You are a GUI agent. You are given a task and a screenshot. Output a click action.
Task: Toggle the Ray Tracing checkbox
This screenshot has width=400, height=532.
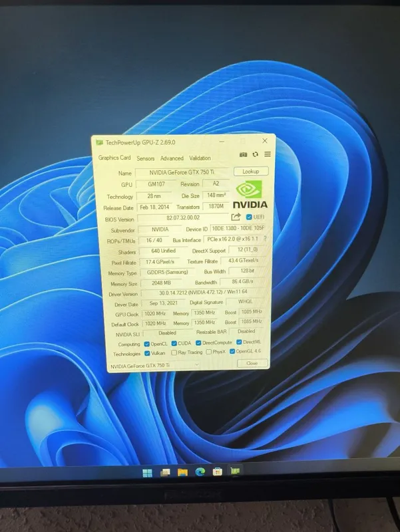(174, 353)
